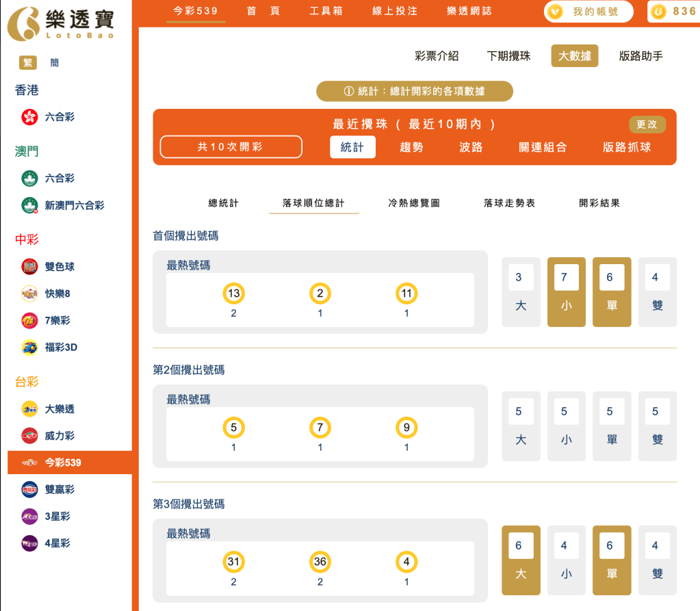Click the 836 coin balance icon
The height and width of the screenshot is (611, 700).
click(660, 11)
